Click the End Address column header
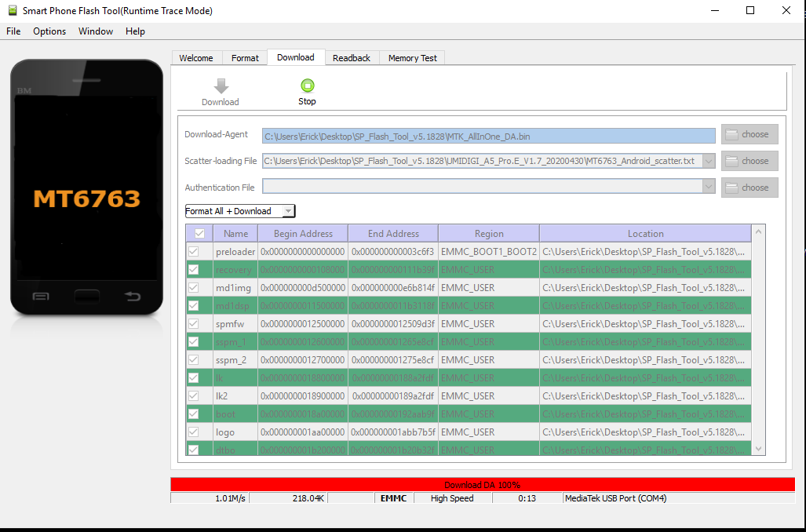This screenshot has width=806, height=532. tap(393, 233)
